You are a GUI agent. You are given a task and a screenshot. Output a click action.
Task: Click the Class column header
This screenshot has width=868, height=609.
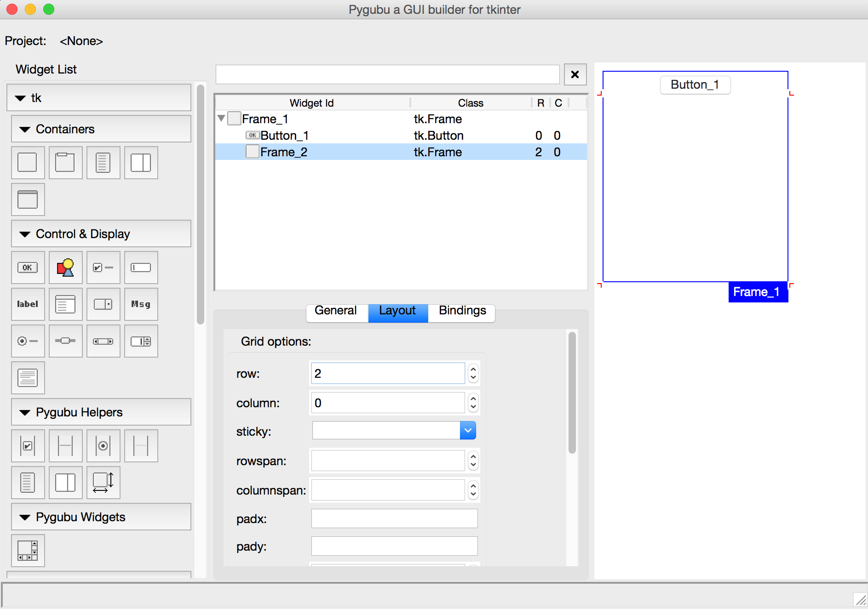[471, 103]
